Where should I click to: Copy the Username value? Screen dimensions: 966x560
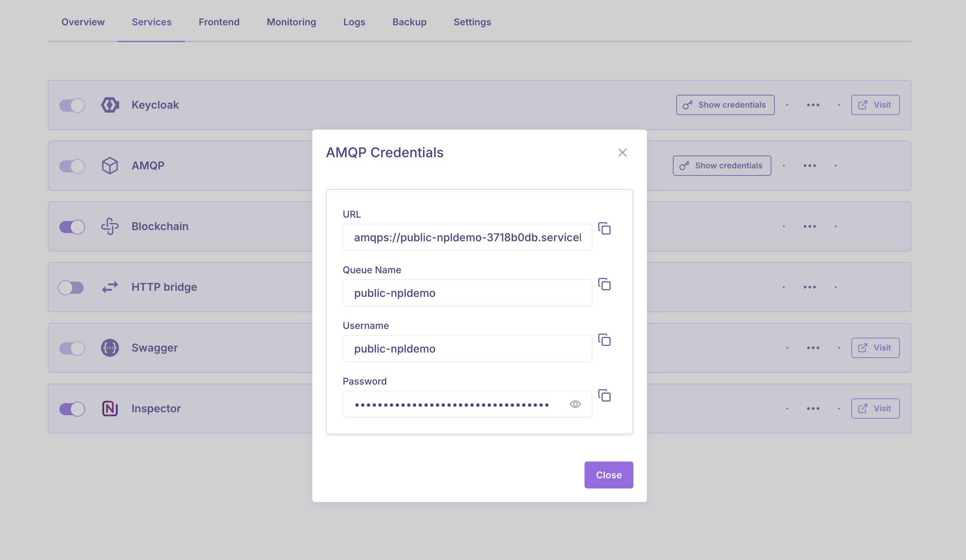[x=604, y=340]
